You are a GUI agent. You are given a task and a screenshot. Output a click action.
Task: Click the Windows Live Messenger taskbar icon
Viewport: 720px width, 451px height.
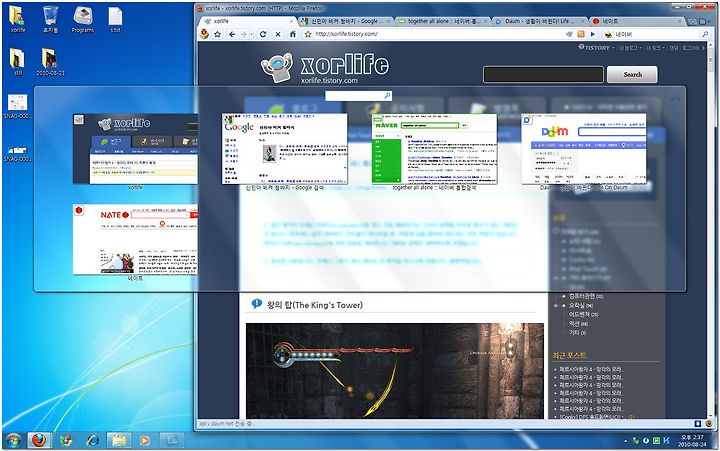tap(66, 441)
